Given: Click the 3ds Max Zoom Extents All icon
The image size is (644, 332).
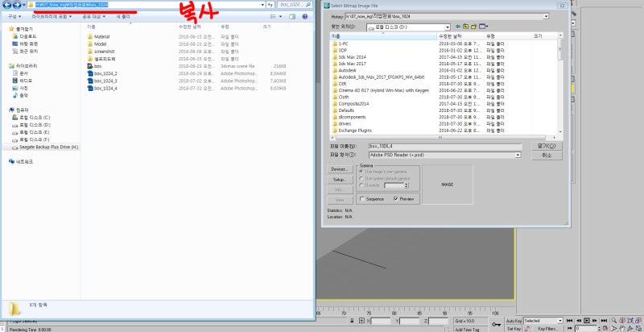Looking at the screenshot, I should (x=638, y=321).
